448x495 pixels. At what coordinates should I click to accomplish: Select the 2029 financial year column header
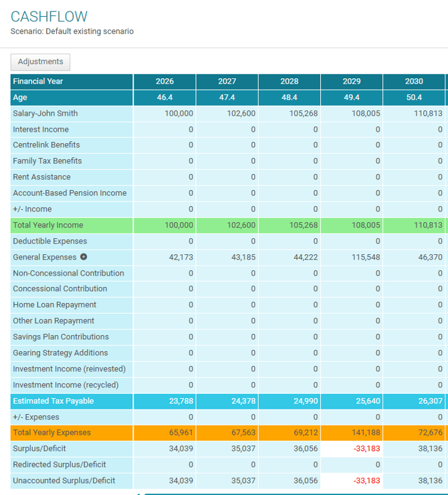pyautogui.click(x=352, y=82)
